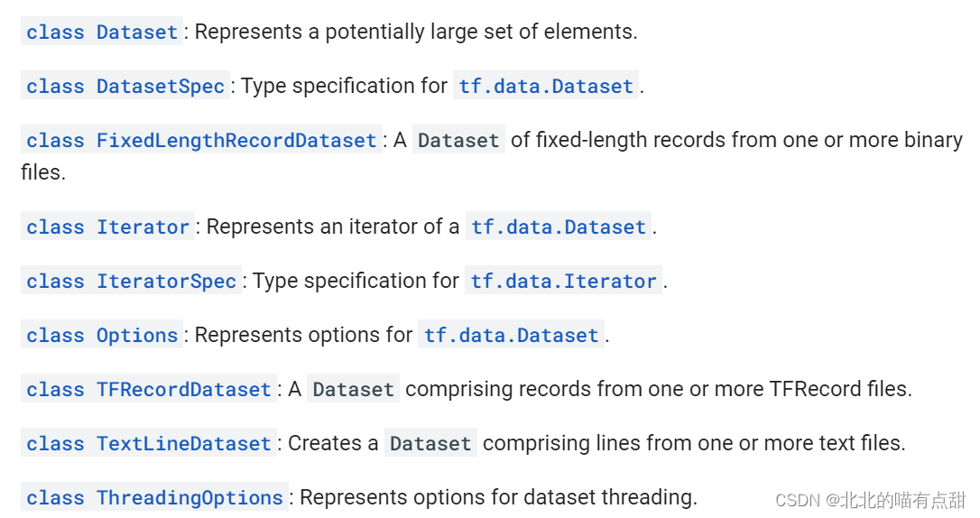Open the class IteratorSpec link
Screen dimensions: 980x518
pos(131,282)
